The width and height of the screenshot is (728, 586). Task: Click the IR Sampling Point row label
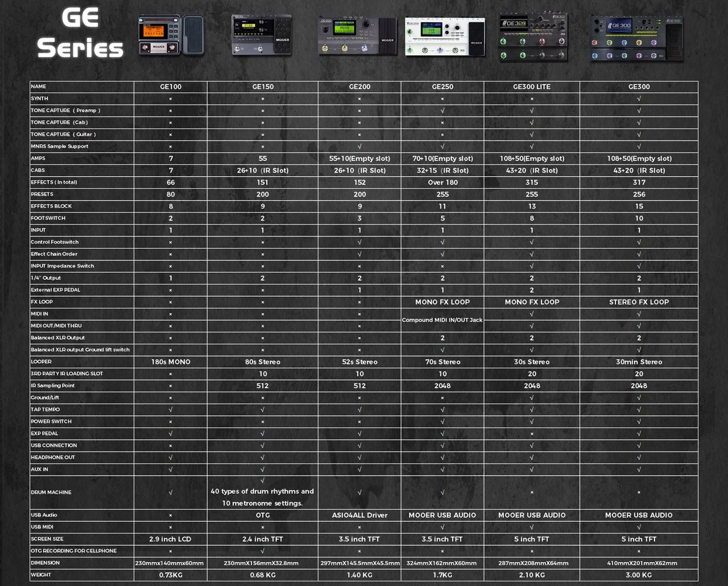pyautogui.click(x=53, y=385)
